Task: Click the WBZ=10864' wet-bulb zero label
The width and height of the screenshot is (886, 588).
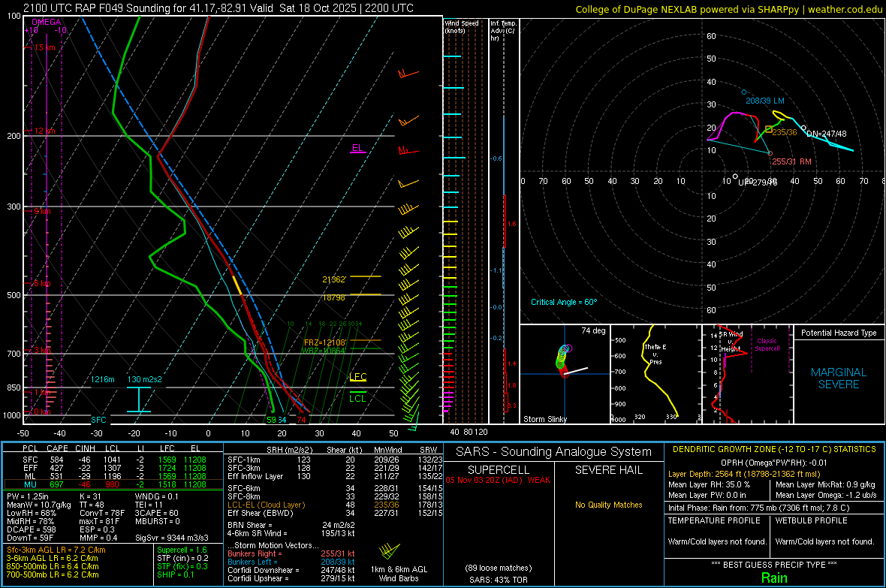Action: point(323,351)
